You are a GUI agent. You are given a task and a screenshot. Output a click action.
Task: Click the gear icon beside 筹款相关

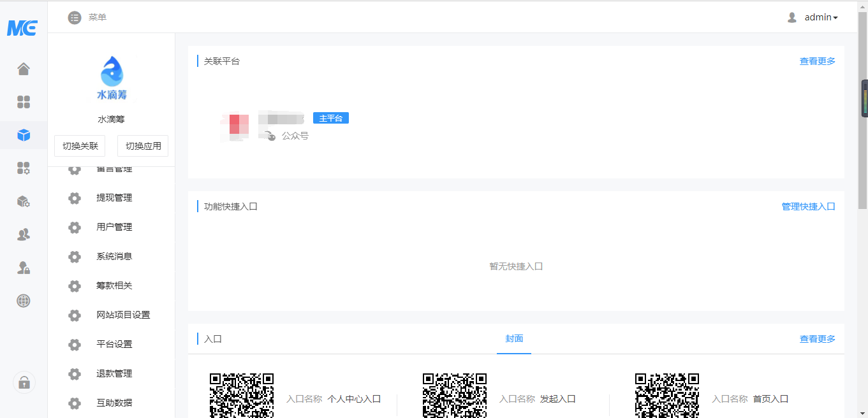coord(75,286)
